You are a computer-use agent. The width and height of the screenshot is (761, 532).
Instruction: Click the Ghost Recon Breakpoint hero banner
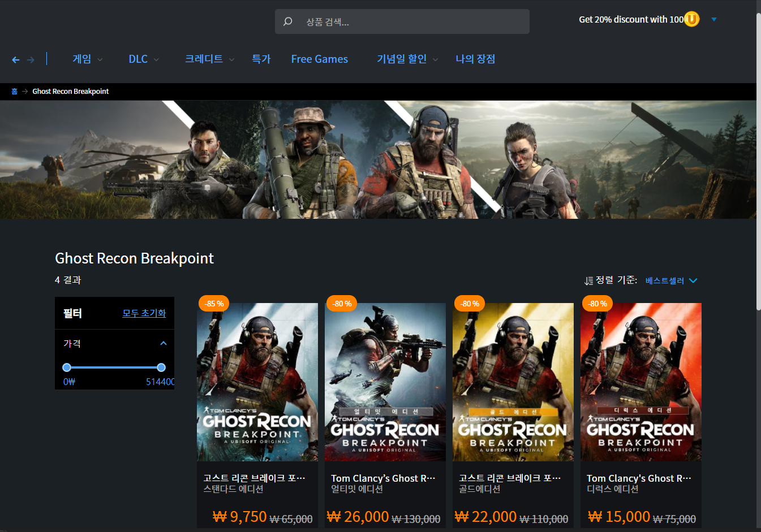378,160
